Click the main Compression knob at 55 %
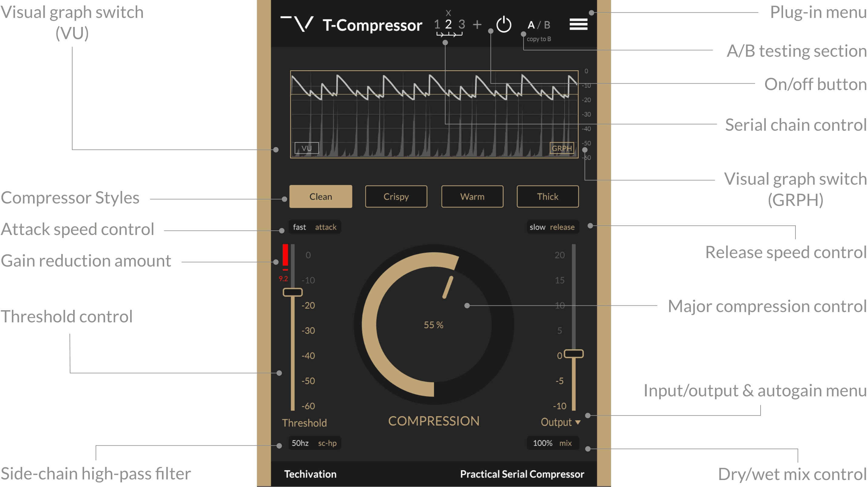 coord(434,325)
